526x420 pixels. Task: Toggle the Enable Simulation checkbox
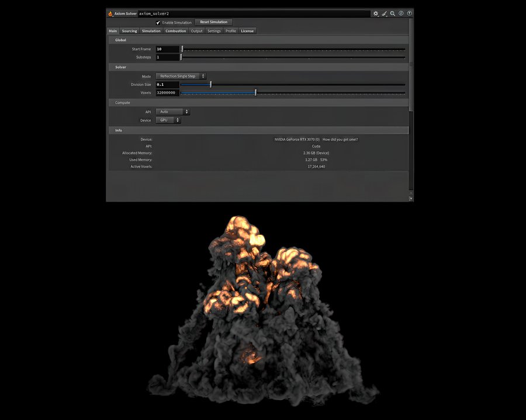[158, 23]
